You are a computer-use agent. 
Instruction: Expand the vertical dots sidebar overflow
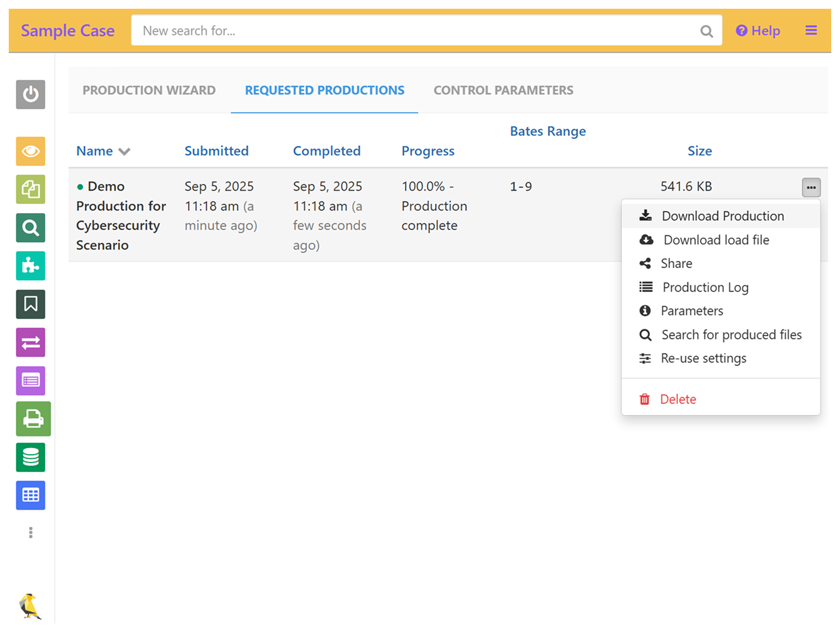(30, 532)
